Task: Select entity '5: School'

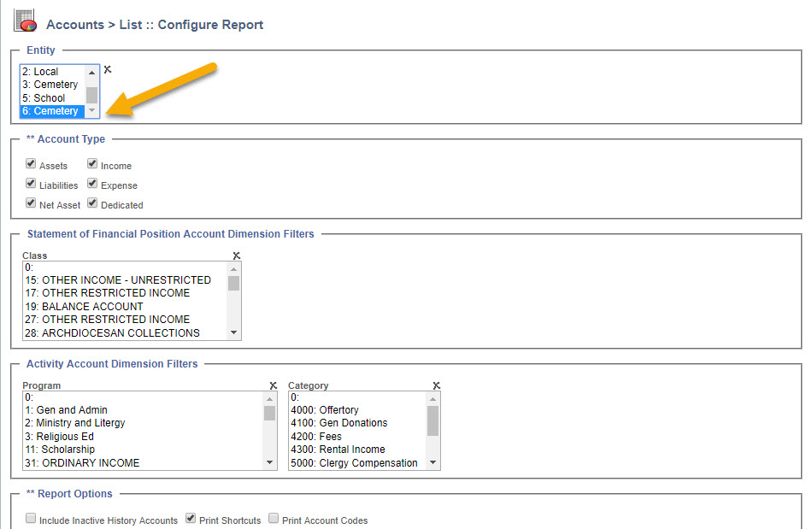Action: (52, 97)
